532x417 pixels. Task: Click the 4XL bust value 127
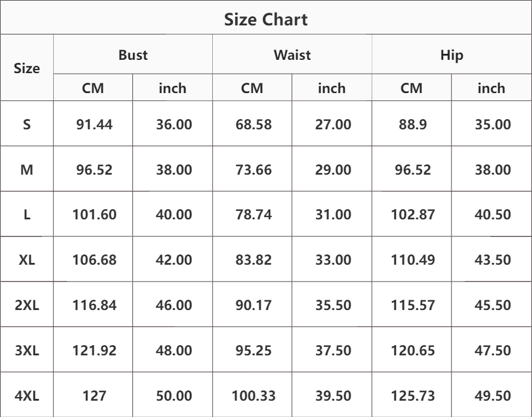coord(93,396)
